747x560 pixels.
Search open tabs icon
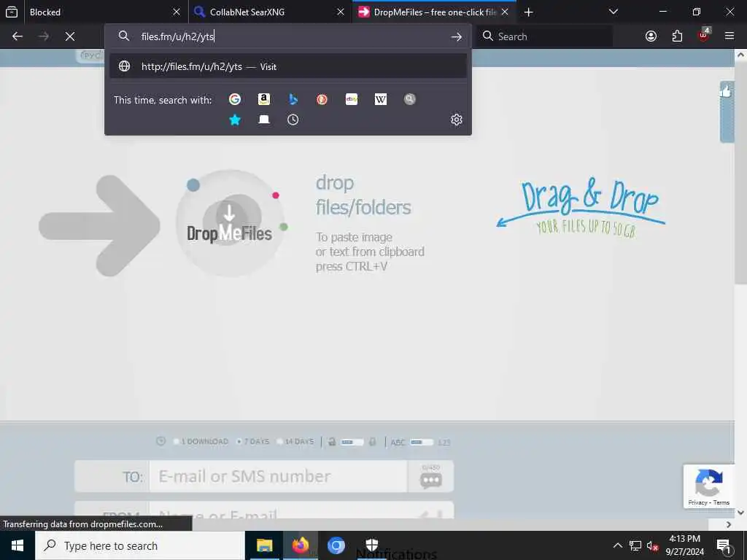[264, 120]
